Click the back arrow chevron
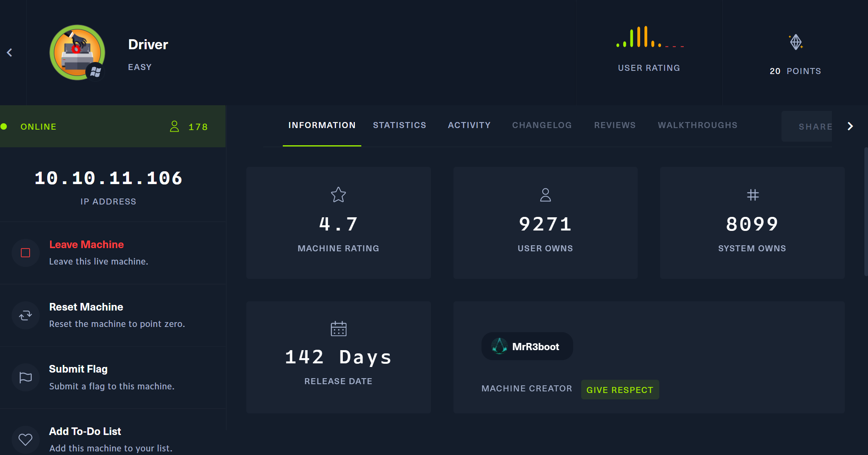 click(x=10, y=52)
